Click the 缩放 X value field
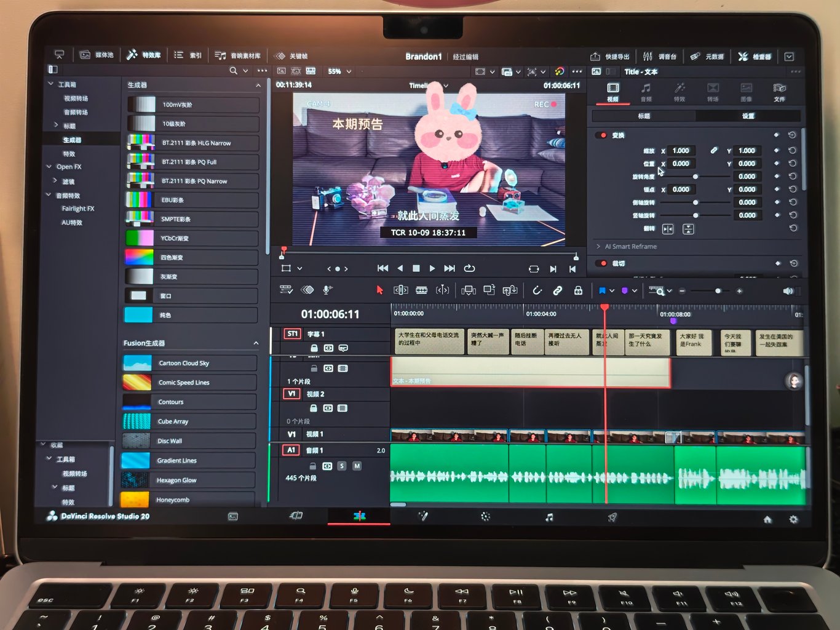The image size is (840, 630). (681, 151)
